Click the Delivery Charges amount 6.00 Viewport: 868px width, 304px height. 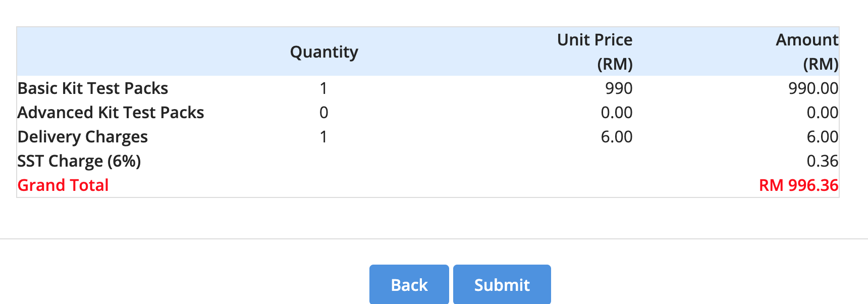tap(822, 137)
